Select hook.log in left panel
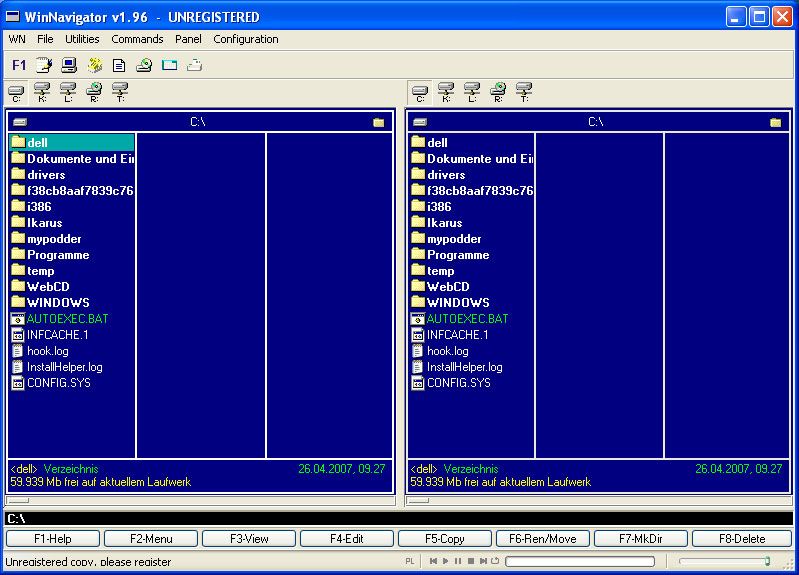 72,351
